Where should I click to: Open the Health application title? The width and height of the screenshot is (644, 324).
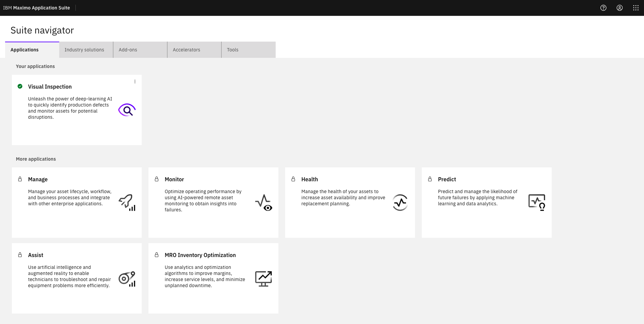tap(309, 179)
